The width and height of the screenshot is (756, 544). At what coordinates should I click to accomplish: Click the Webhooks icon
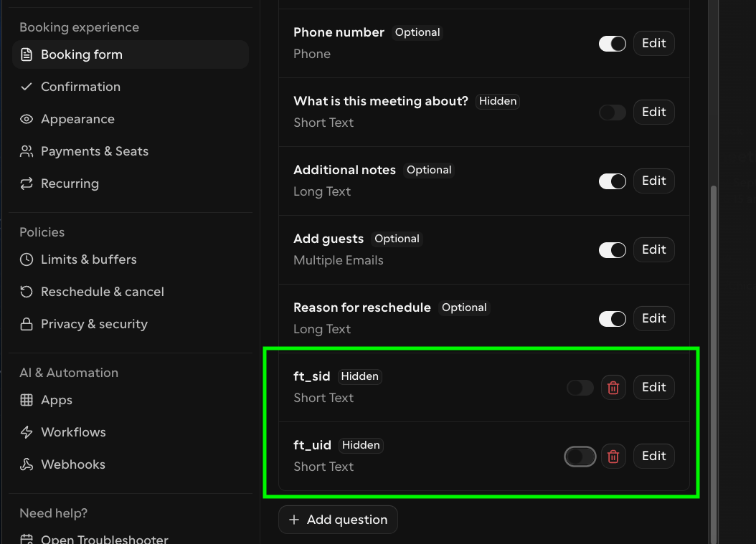(27, 464)
